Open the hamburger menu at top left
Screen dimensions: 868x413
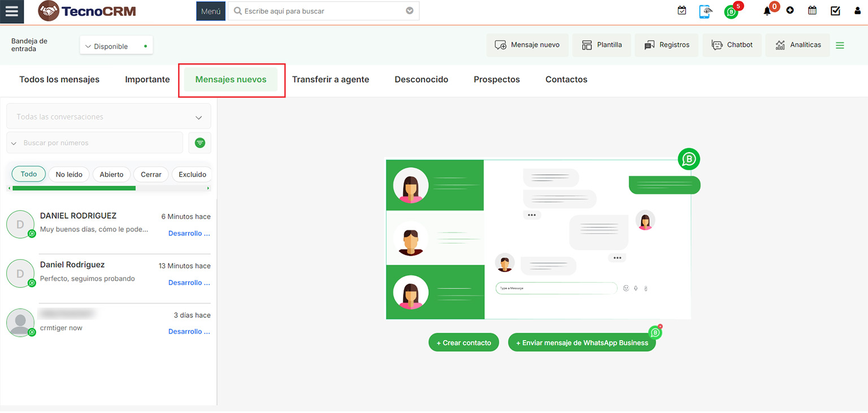12,12
